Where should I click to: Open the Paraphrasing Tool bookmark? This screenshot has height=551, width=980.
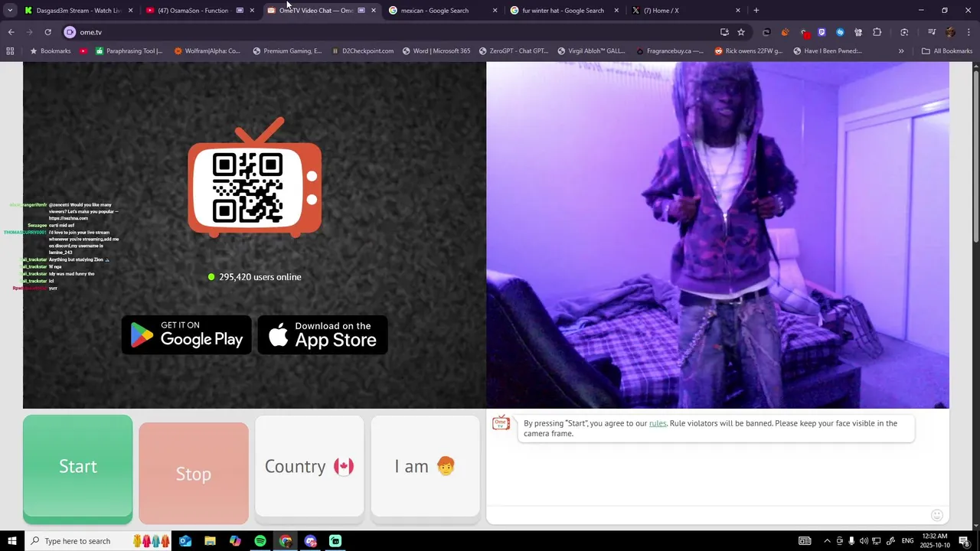click(x=129, y=51)
